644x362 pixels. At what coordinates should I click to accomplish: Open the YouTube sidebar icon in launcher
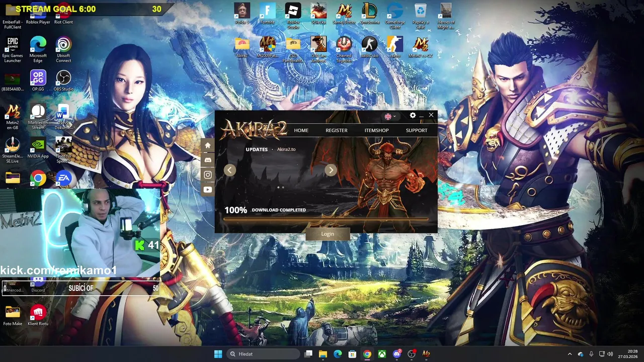coord(207,190)
